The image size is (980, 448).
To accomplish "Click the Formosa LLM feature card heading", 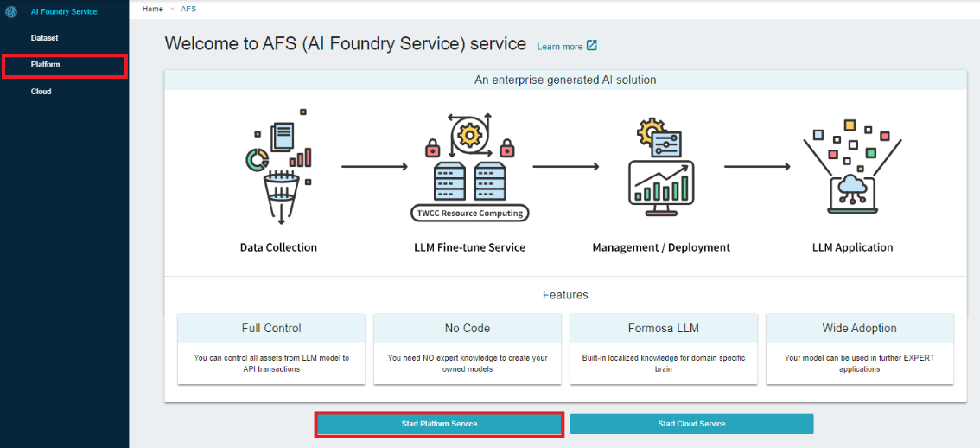I will coord(664,328).
